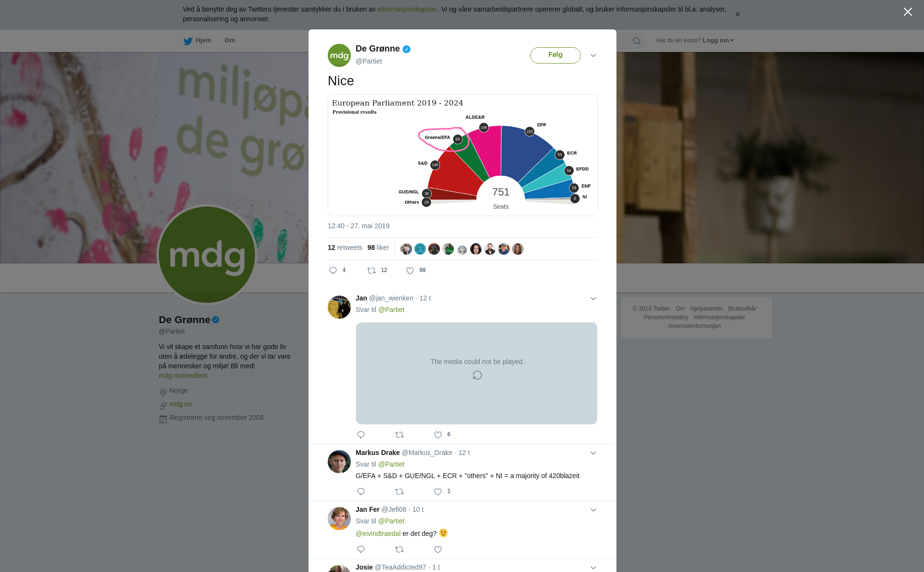Expand options on Markus Drake's reply
The image size is (924, 572).
click(x=593, y=453)
